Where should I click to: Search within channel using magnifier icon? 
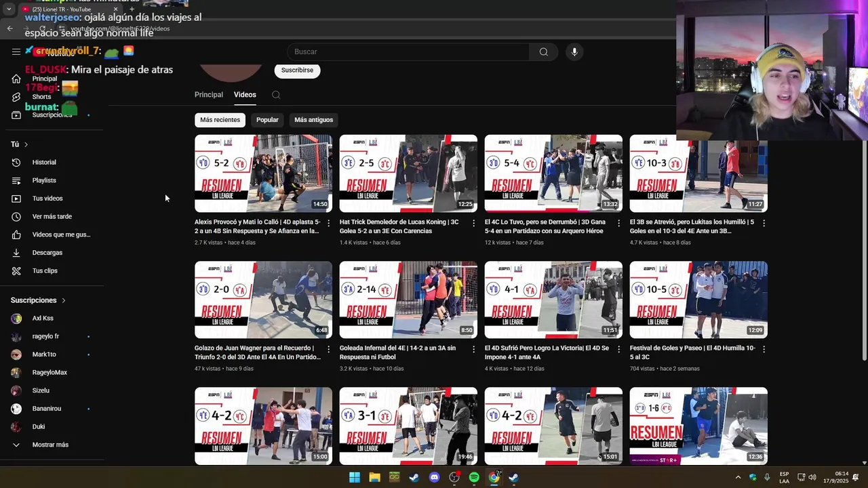pyautogui.click(x=276, y=95)
